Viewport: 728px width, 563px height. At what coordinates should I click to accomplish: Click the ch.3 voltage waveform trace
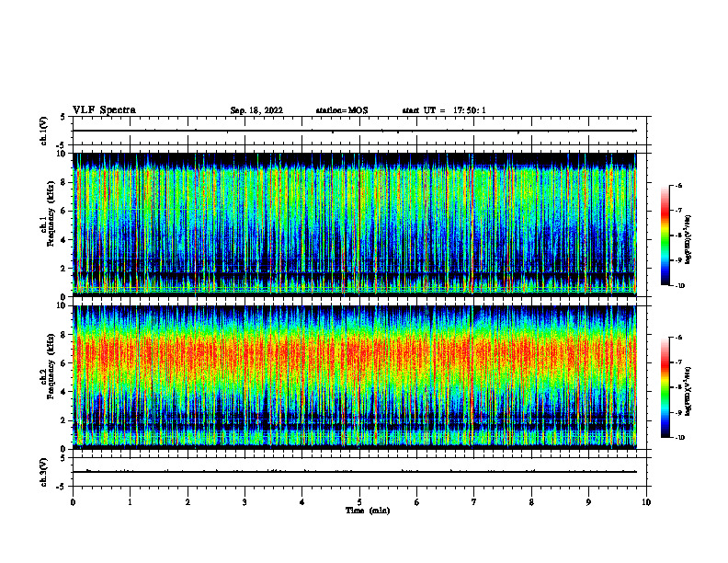pos(355,472)
